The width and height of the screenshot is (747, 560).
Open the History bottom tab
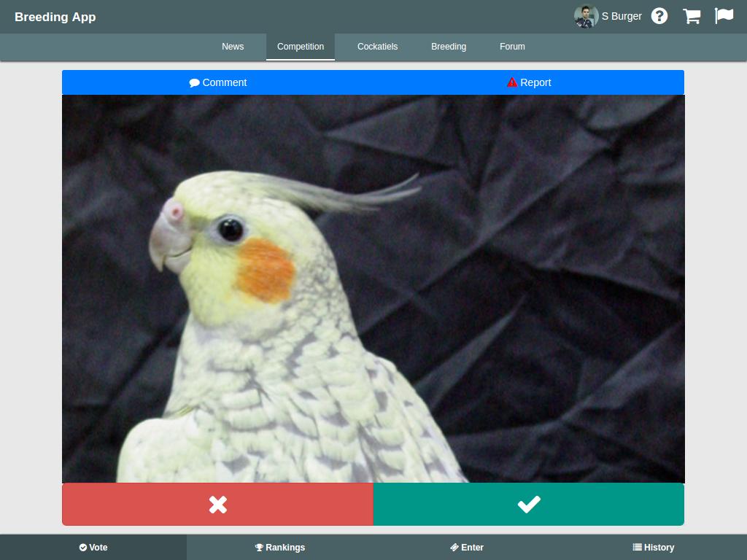click(654, 547)
